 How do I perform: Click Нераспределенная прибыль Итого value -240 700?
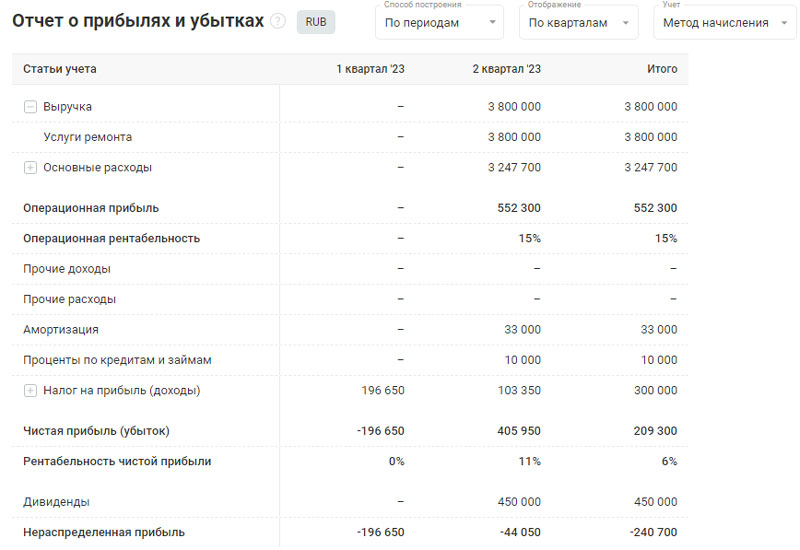pyautogui.click(x=654, y=532)
